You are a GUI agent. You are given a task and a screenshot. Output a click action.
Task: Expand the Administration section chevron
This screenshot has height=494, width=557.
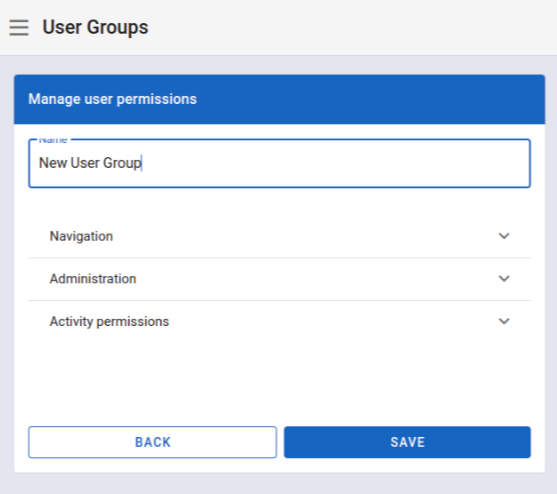(x=504, y=279)
